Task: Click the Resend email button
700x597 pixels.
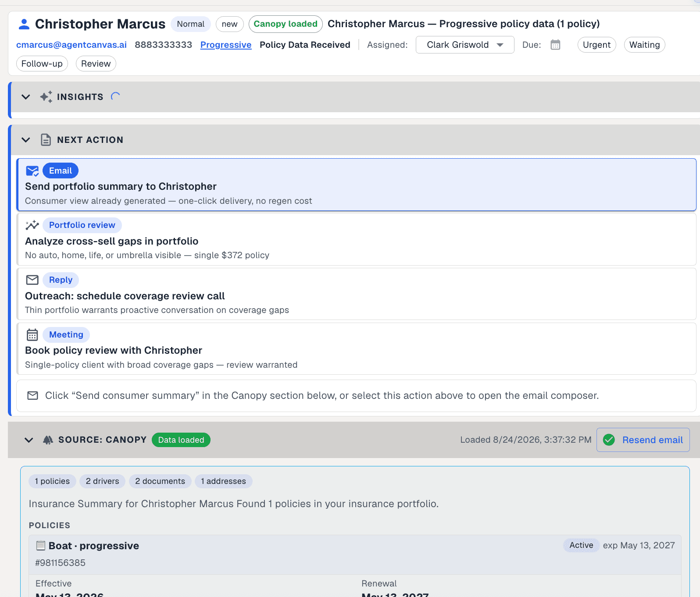Action: coord(643,440)
